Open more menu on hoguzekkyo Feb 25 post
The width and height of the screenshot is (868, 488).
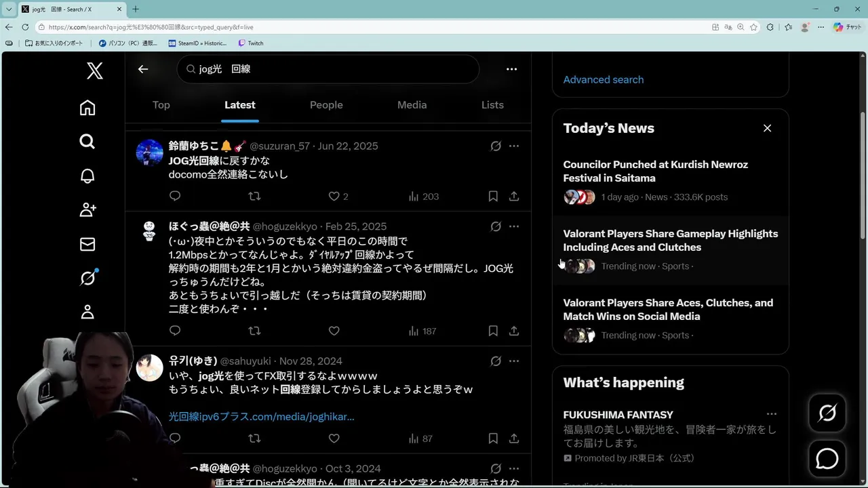coord(514,226)
